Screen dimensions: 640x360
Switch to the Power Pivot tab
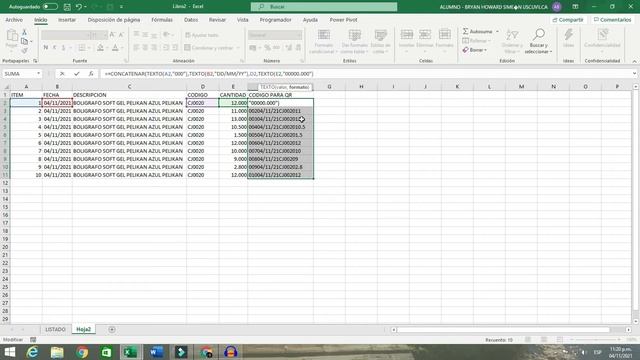(343, 20)
